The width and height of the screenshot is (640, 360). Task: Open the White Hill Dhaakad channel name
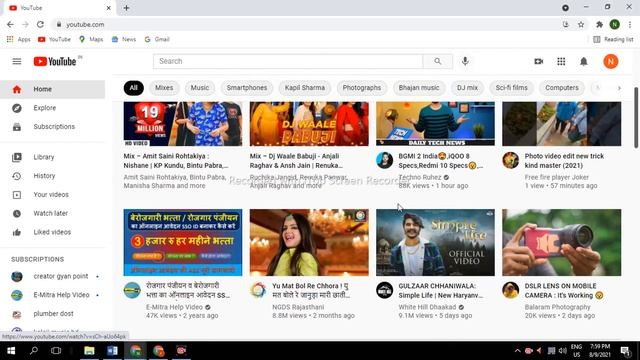click(427, 307)
